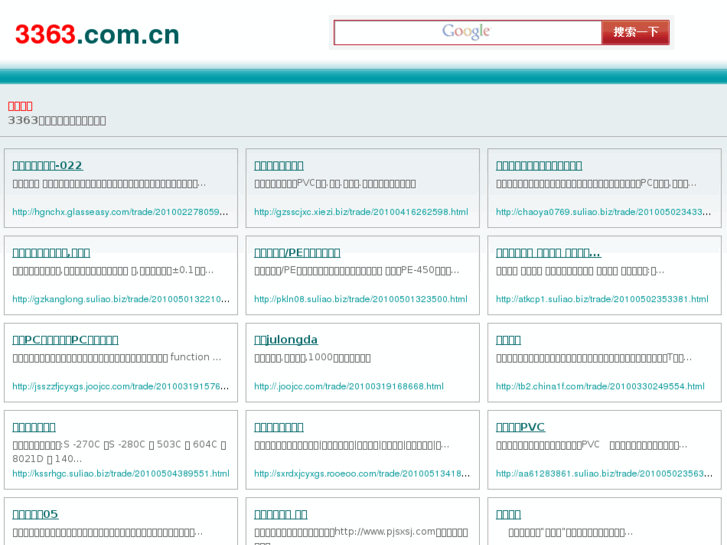Click the description text containing 'function'
727x545 pixels.
pyautogui.click(x=117, y=358)
